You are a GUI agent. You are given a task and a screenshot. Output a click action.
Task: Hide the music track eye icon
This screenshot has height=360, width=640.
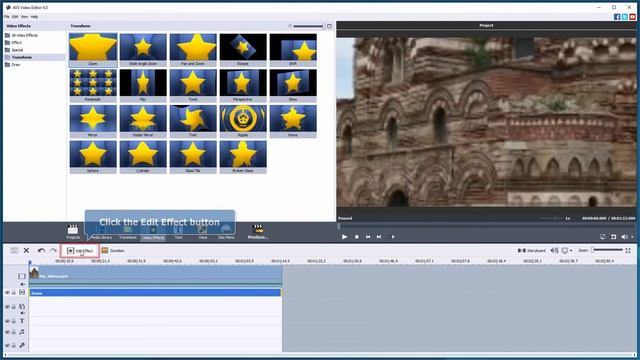[x=7, y=332]
